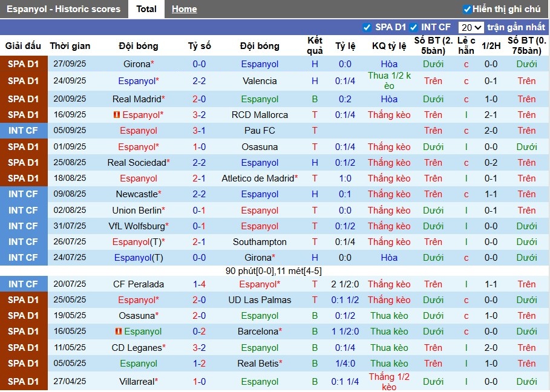This screenshot has height=392, width=550.
Task: Click the Real Betis team link
Action: 260,363
